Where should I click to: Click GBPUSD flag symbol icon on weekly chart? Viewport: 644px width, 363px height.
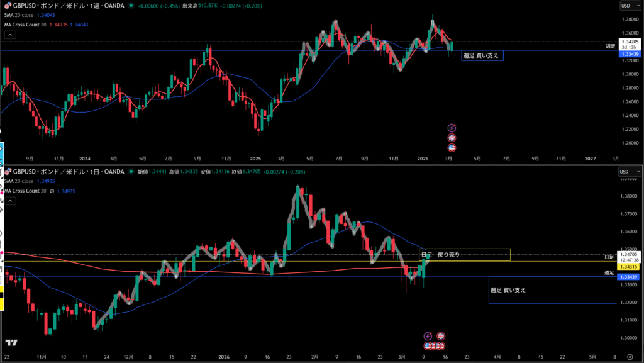click(x=8, y=6)
